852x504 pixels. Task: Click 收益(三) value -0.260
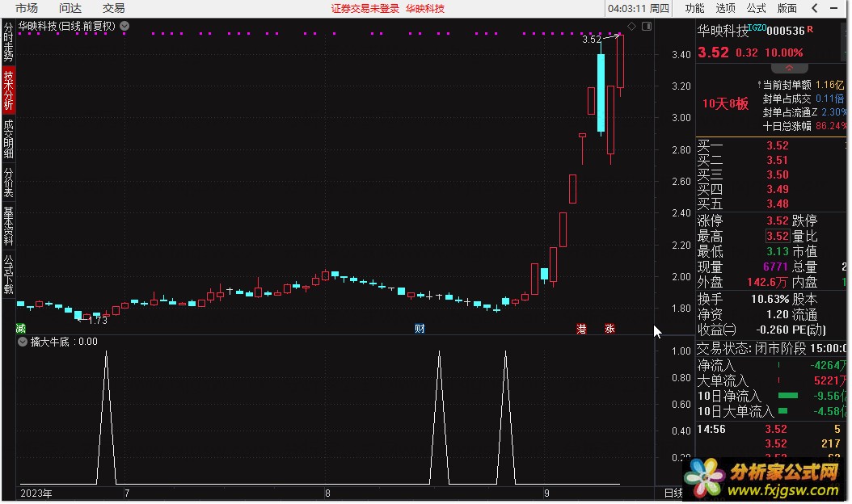tap(772, 330)
